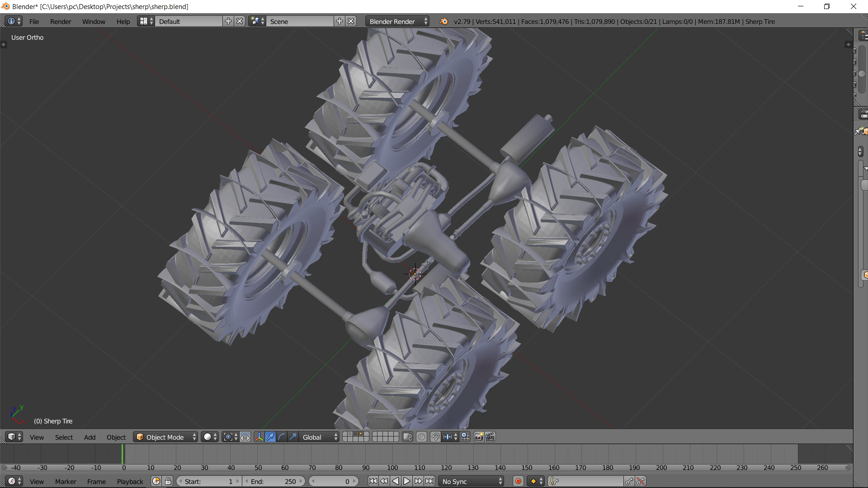Click frame 100 on timeline ruler
The height and width of the screenshot is (488, 868).
(392, 468)
